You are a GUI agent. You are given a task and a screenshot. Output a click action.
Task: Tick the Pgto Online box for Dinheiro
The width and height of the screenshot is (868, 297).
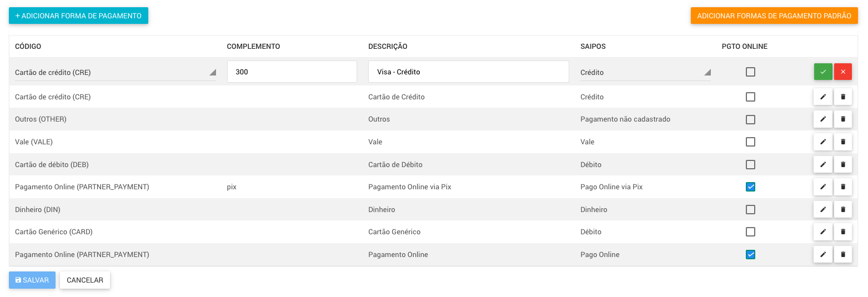(x=750, y=209)
